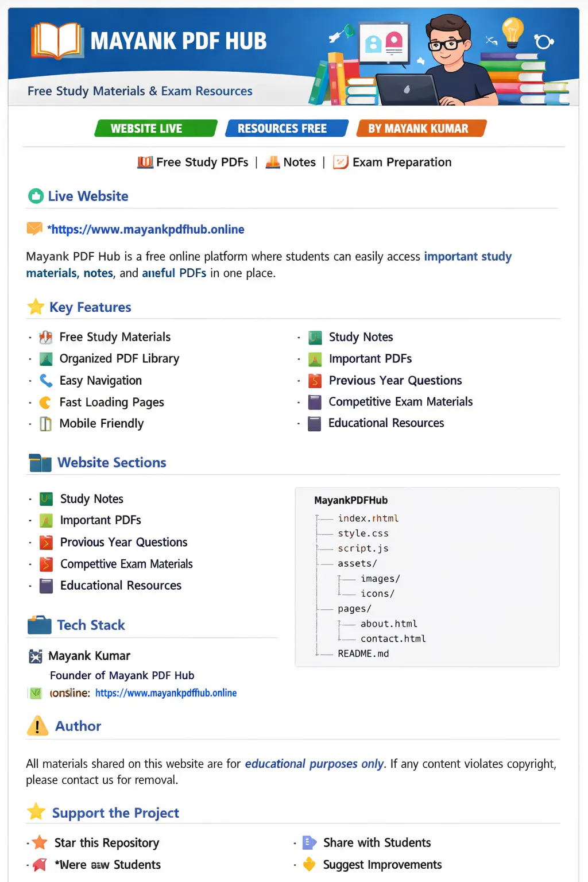Click Educational Resources icon under Website Sections
Viewport: 588px width, 882px height.
tap(46, 586)
